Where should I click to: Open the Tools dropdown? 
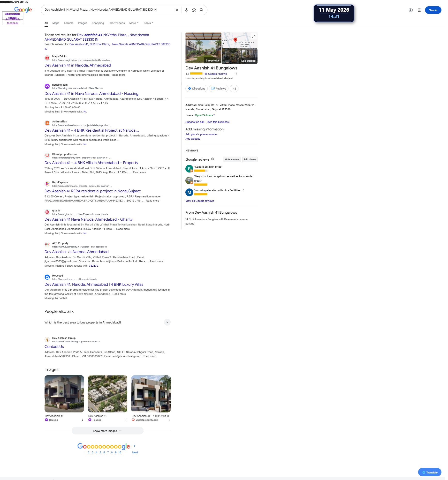(x=148, y=23)
